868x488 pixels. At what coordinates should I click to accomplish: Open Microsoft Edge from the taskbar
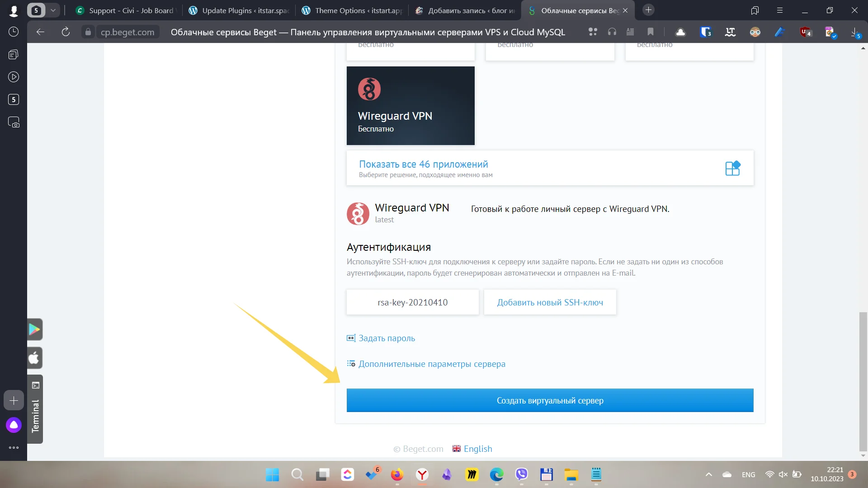click(497, 474)
